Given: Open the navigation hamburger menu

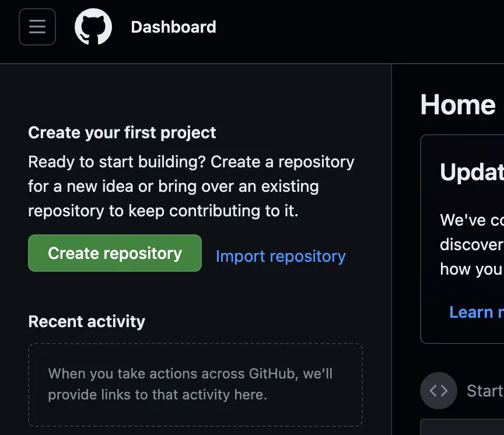Looking at the screenshot, I should [x=37, y=27].
